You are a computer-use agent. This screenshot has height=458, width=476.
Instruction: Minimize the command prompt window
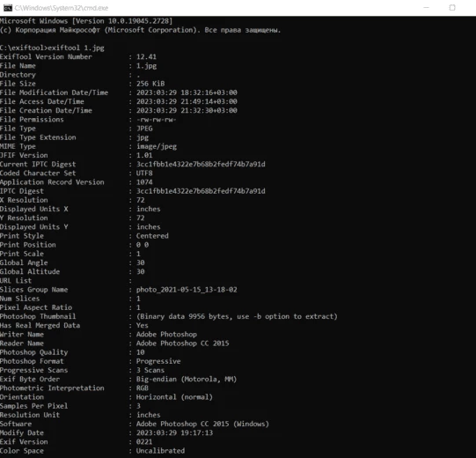coord(426,8)
